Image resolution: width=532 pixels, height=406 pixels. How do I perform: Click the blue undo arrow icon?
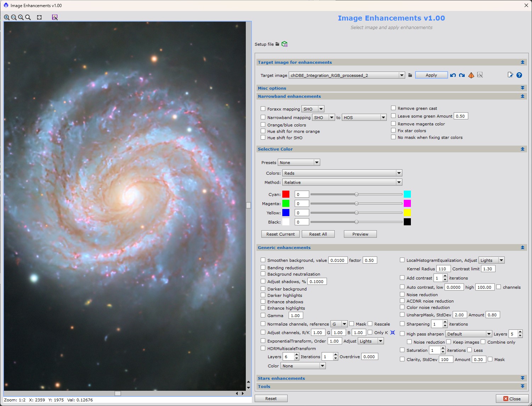coord(453,75)
